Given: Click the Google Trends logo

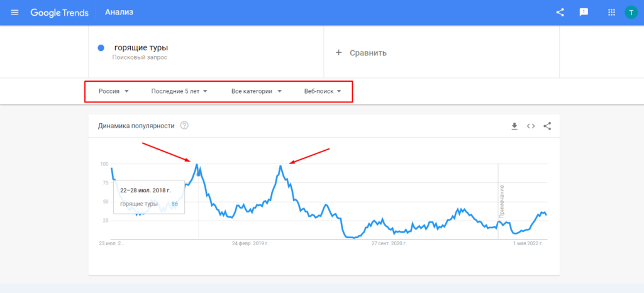Looking at the screenshot, I should coord(59,13).
